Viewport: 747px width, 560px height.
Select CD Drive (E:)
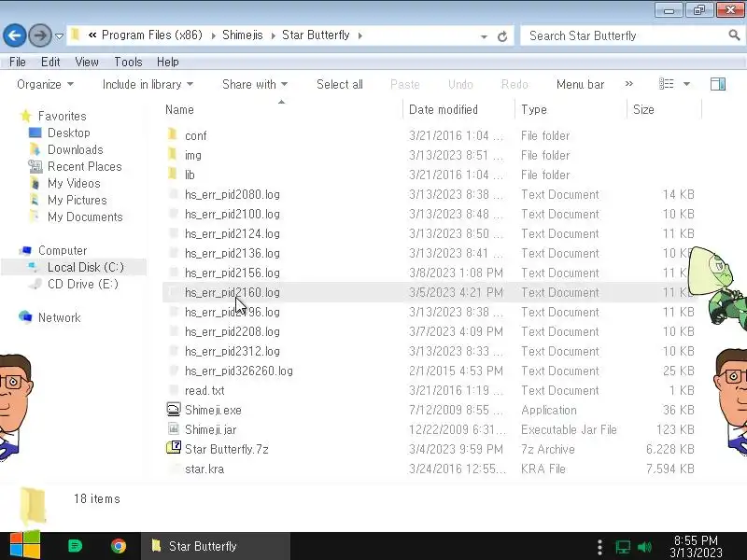tap(83, 284)
